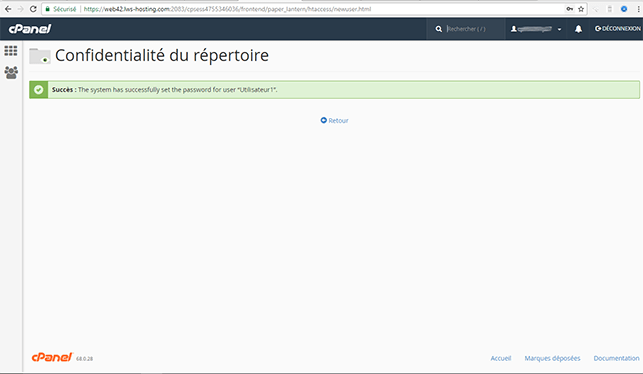Viewport: 643px width, 374px height.
Task: Click the cPanel logo in header
Action: 30,28
